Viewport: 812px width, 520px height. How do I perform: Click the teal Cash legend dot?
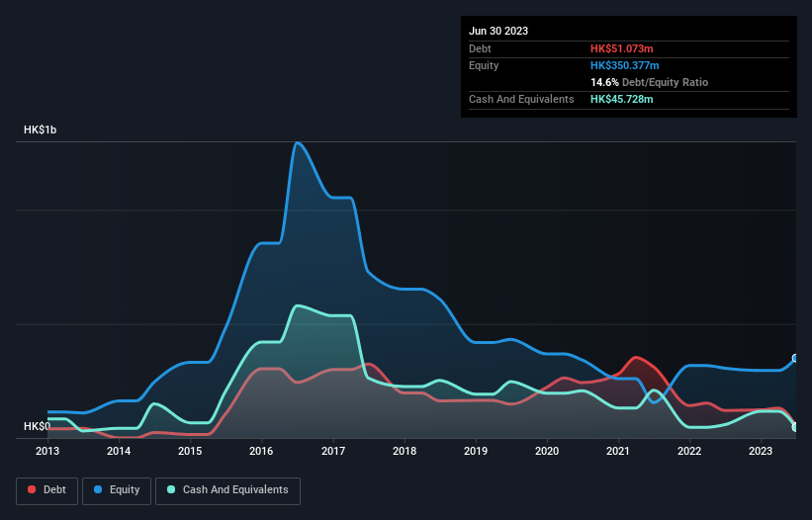click(171, 489)
